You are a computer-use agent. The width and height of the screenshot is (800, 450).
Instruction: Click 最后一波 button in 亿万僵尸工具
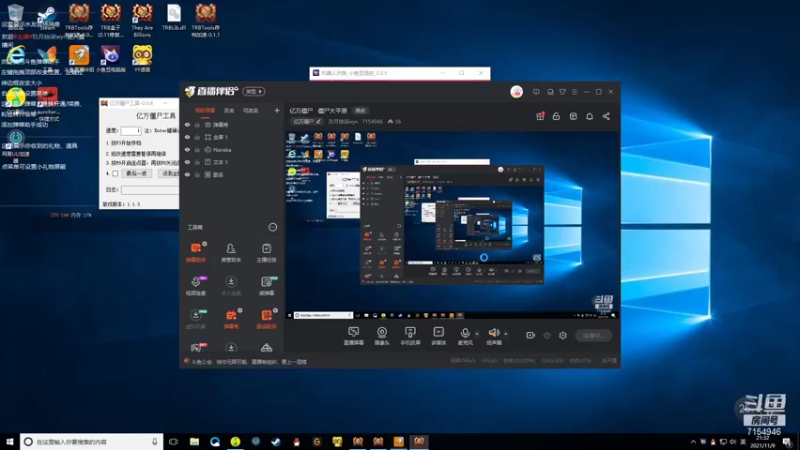point(136,173)
